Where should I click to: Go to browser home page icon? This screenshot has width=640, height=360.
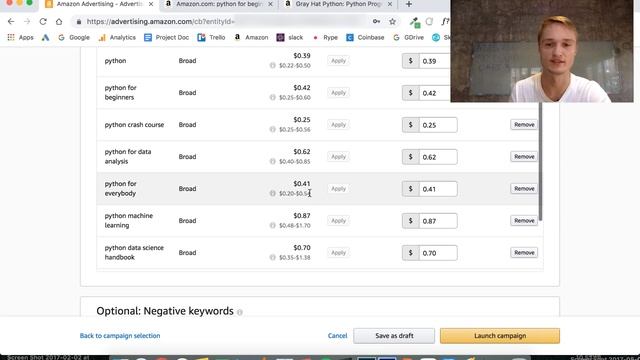point(59,21)
